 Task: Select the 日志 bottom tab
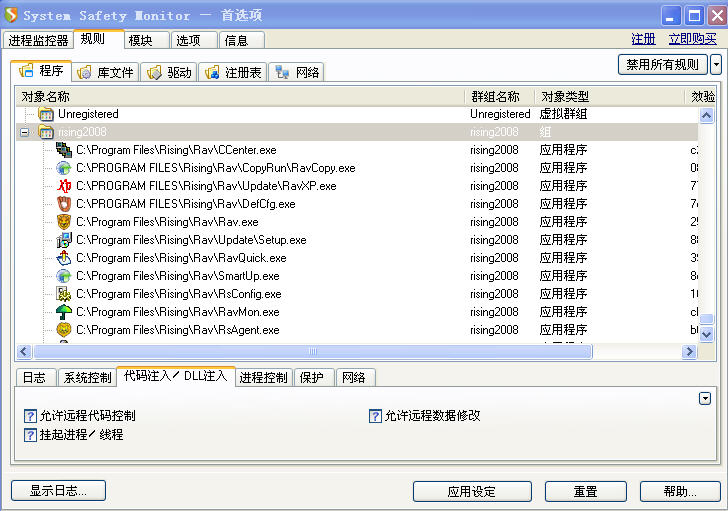click(36, 377)
